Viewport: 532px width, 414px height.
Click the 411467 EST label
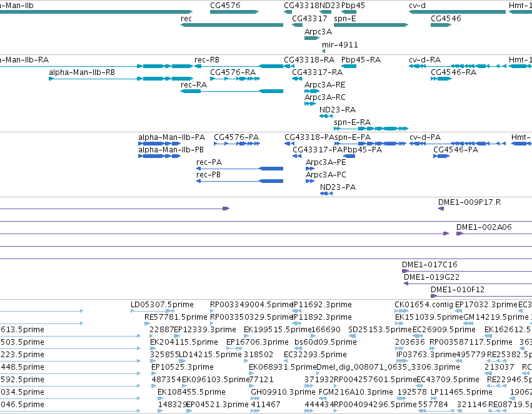[x=266, y=405]
